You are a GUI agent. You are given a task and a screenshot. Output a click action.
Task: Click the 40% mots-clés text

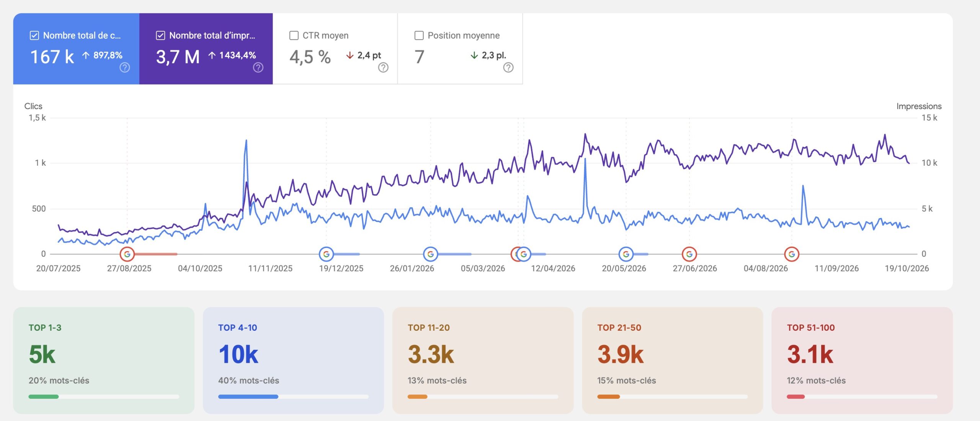249,381
